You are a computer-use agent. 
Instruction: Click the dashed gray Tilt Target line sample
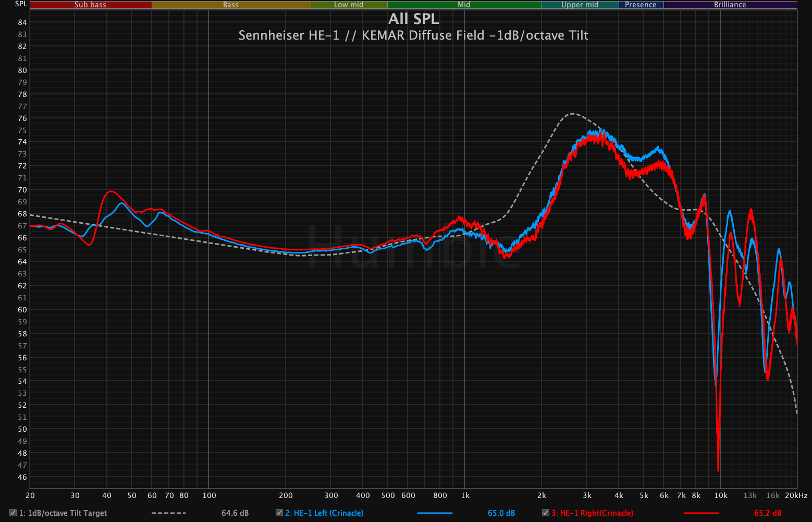click(168, 513)
